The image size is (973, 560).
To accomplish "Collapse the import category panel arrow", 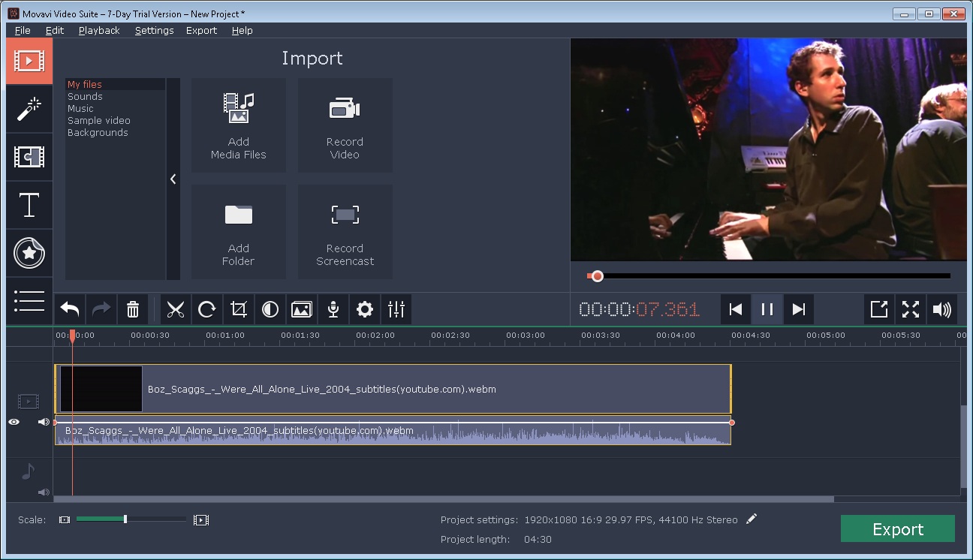I will pos(173,179).
